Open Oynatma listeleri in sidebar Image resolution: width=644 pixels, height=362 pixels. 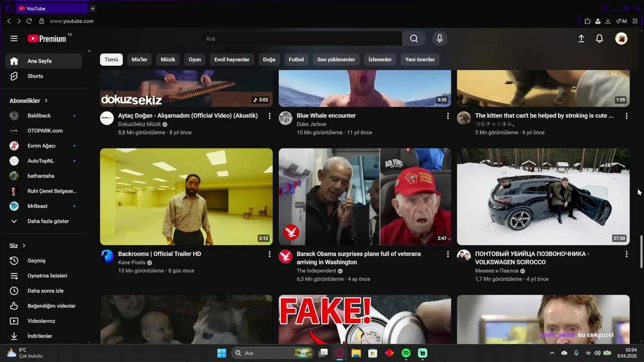coord(43,276)
